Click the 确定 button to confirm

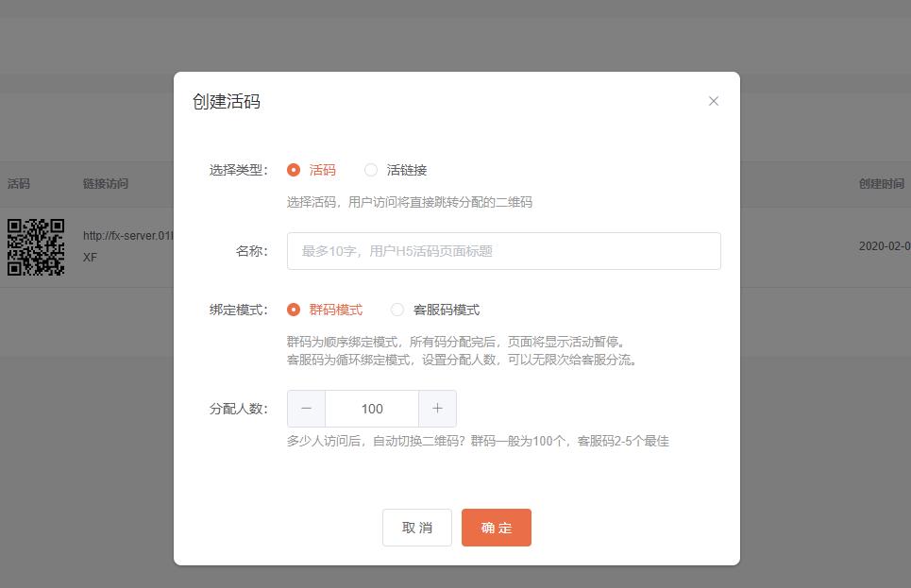[496, 528]
